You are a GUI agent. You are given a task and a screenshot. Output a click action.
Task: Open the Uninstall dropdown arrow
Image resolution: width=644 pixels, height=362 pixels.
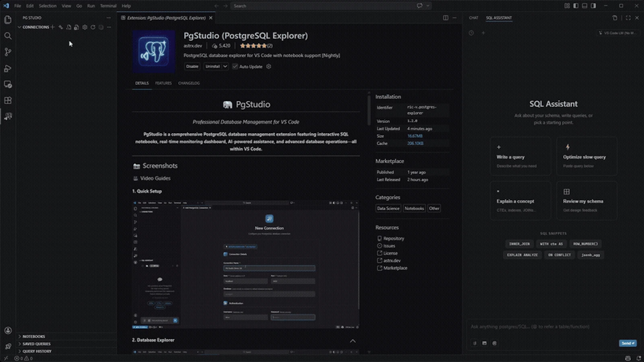click(225, 66)
